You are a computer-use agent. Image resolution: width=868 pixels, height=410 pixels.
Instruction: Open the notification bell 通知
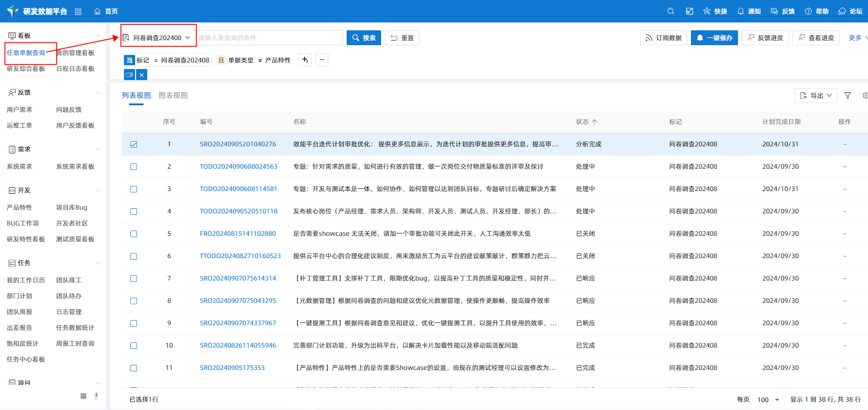coord(749,11)
